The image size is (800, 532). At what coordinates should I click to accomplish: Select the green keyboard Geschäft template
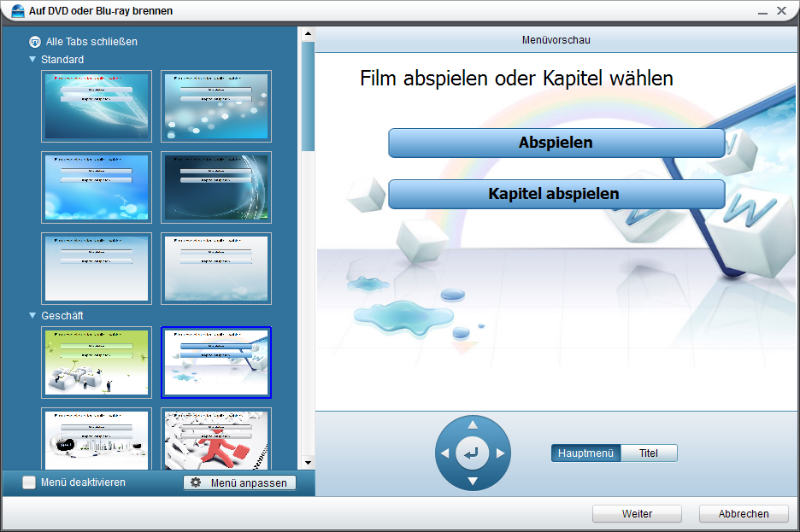97,362
